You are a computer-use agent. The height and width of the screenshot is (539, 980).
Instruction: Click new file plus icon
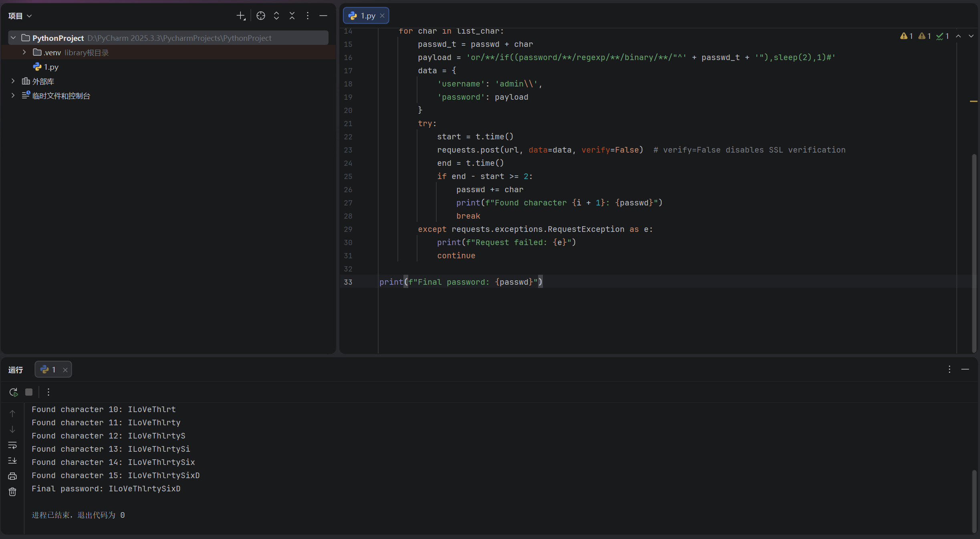tap(240, 16)
